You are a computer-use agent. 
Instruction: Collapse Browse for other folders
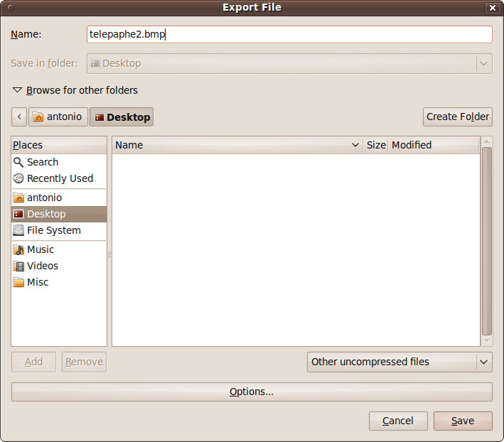pyautogui.click(x=17, y=90)
